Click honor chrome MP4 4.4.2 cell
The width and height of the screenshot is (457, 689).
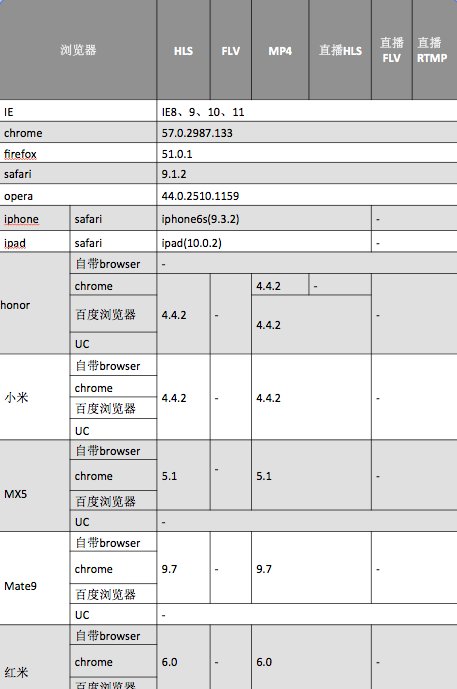pyautogui.click(x=280, y=286)
